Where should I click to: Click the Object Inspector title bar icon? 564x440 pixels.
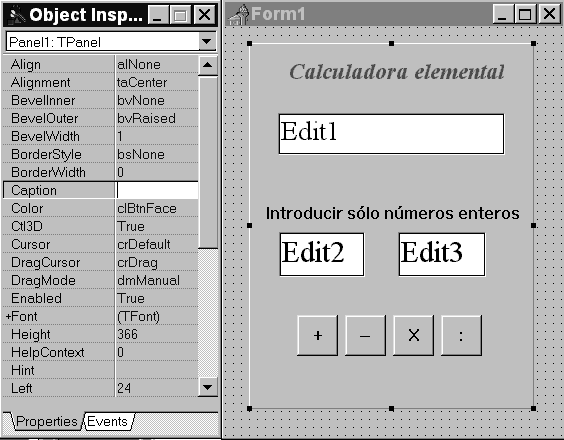point(16,15)
